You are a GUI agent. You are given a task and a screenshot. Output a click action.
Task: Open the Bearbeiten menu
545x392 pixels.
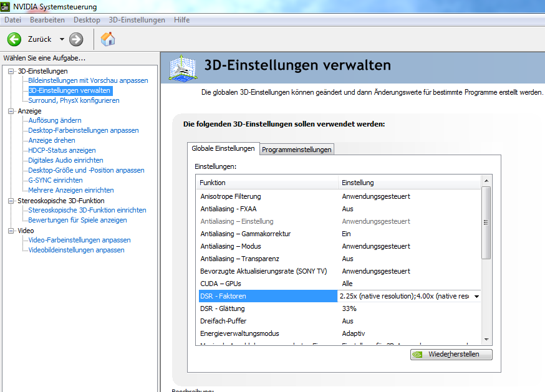click(47, 20)
